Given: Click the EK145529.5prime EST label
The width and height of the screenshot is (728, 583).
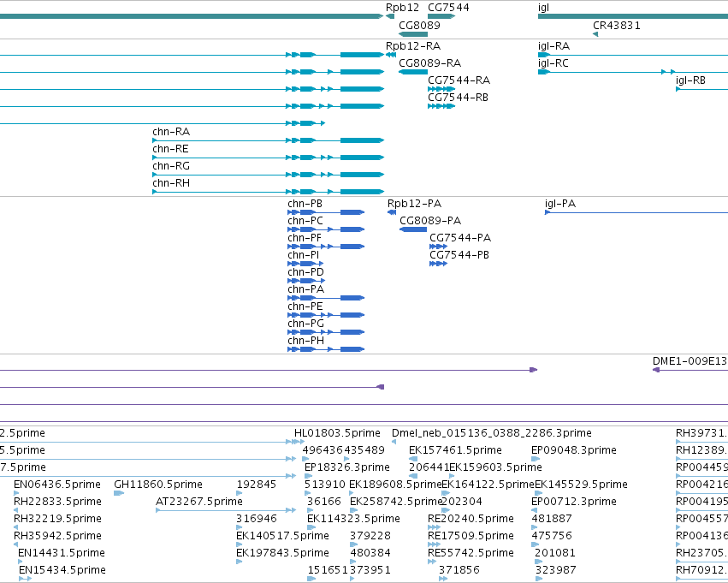Looking at the screenshot, I should tap(581, 485).
